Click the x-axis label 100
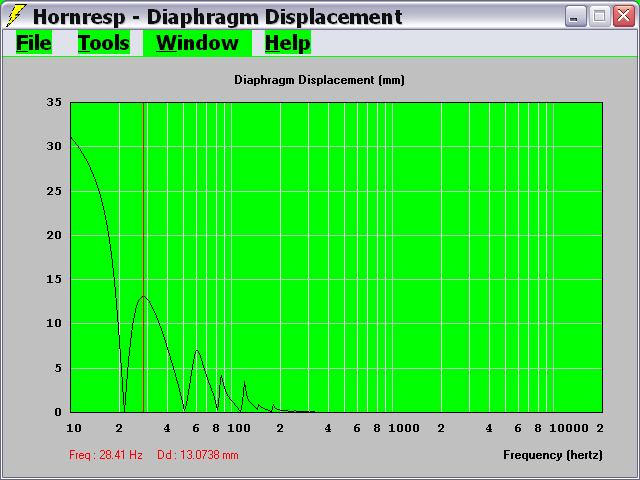Screen dimensions: 640x480 tap(239, 428)
